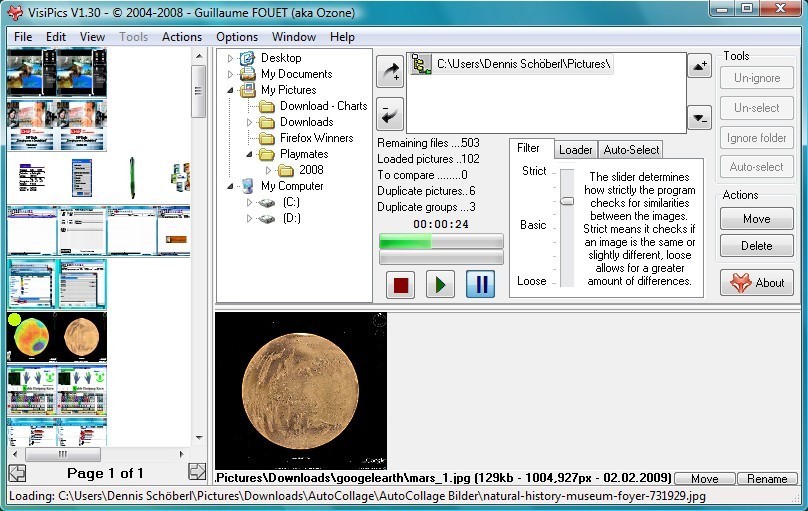Collapse the My Pictures folder
The width and height of the screenshot is (808, 511).
pos(230,90)
